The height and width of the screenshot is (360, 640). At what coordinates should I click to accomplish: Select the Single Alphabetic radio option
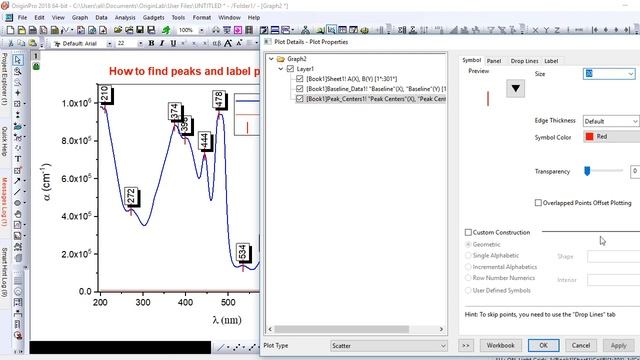[x=468, y=256]
